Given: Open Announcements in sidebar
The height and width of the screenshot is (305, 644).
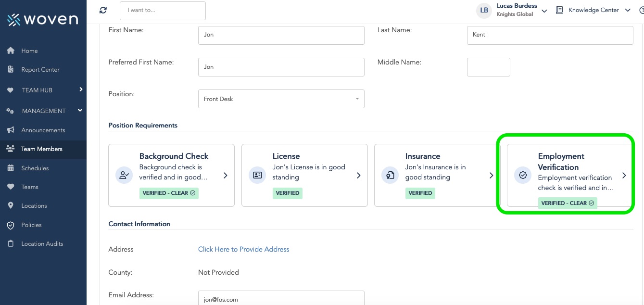Looking at the screenshot, I should point(43,130).
